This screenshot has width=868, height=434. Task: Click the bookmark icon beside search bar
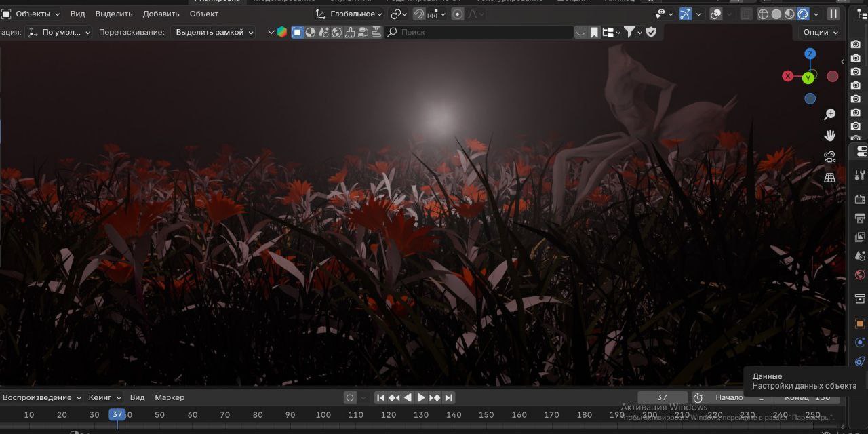[x=595, y=32]
